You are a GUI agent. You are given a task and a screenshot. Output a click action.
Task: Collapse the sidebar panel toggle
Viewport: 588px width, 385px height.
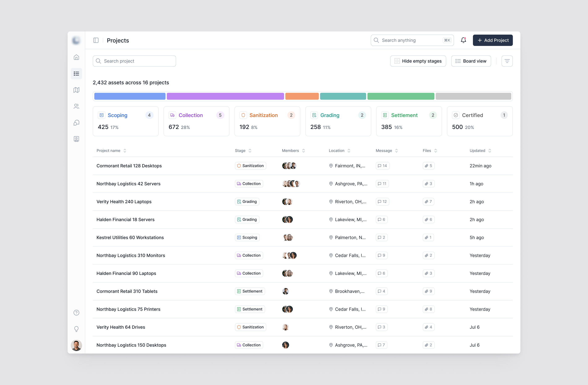(x=96, y=40)
